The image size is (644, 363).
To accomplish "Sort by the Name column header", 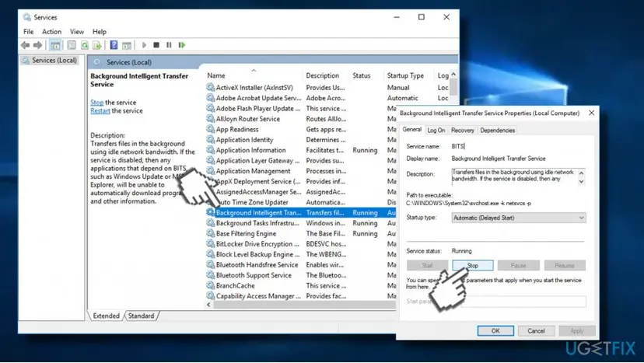I will click(216, 75).
